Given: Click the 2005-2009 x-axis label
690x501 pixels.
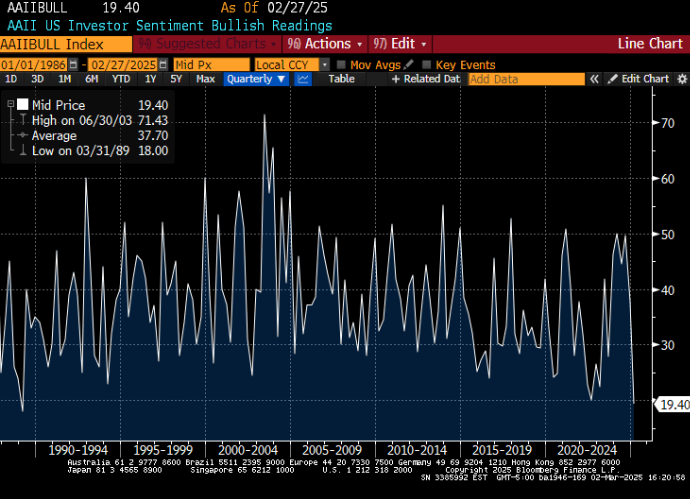Looking at the screenshot, I should tap(332, 450).
